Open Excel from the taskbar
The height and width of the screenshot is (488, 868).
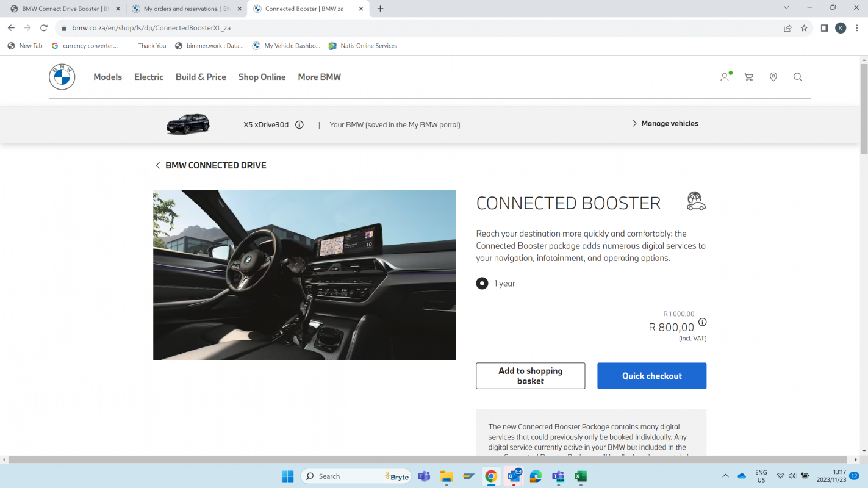click(581, 476)
